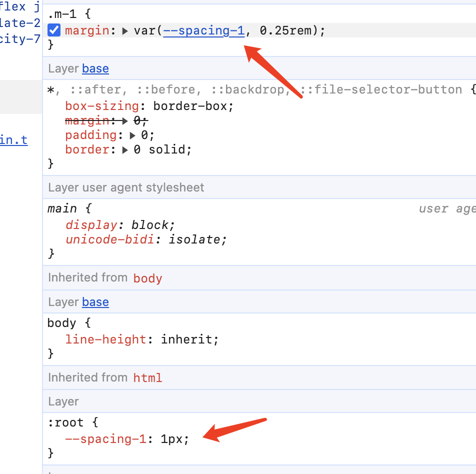Click the main selector in user agent rule
The height and width of the screenshot is (474, 476).
(62, 208)
